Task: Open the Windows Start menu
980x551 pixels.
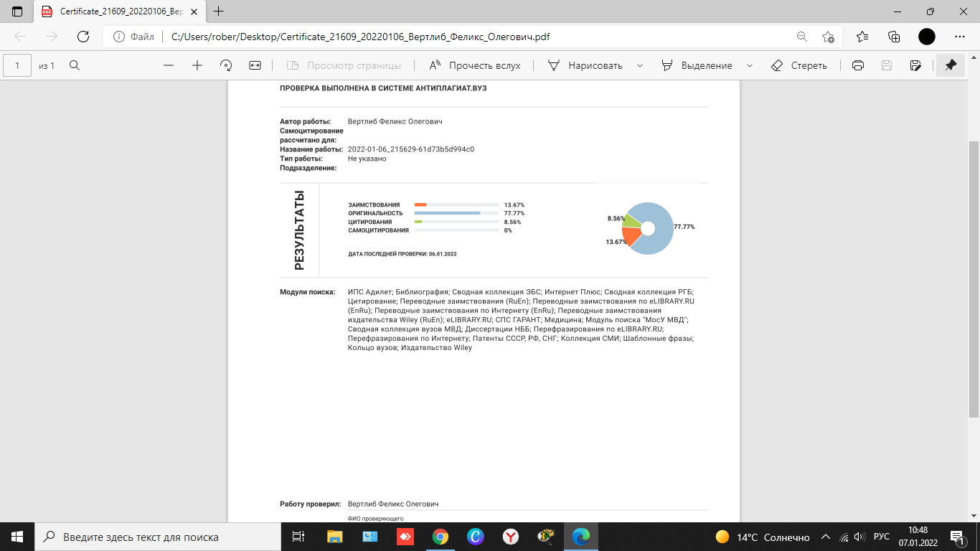Action: pos(17,537)
